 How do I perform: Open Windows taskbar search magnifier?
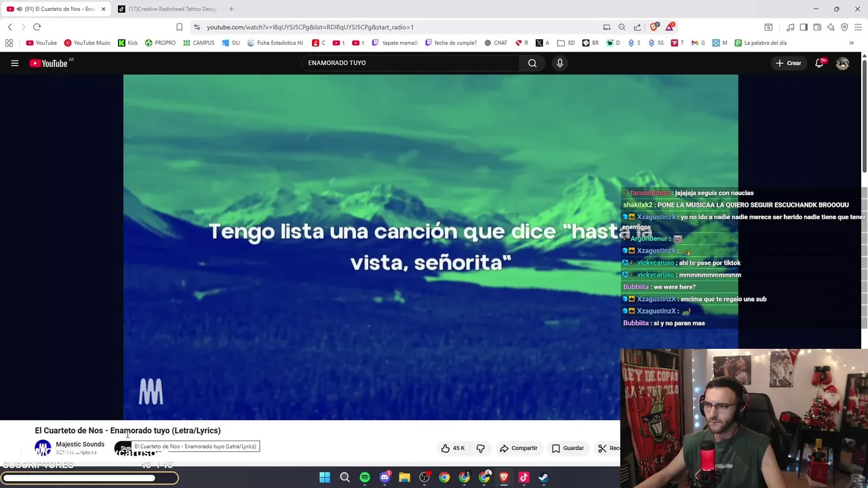(x=344, y=477)
